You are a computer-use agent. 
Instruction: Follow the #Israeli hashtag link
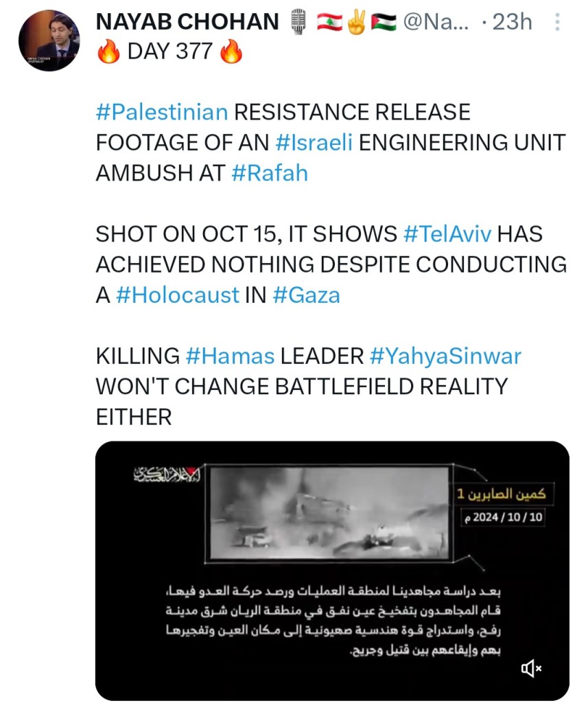[x=314, y=142]
